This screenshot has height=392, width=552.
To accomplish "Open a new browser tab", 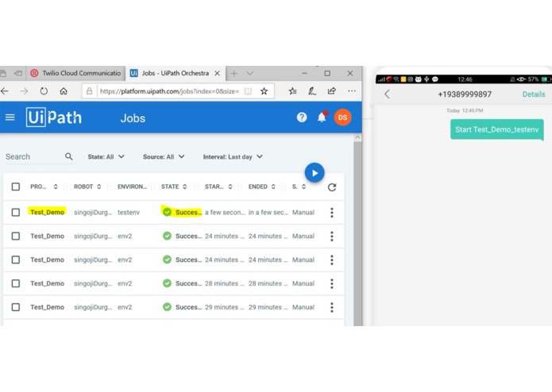I will click(x=234, y=73).
